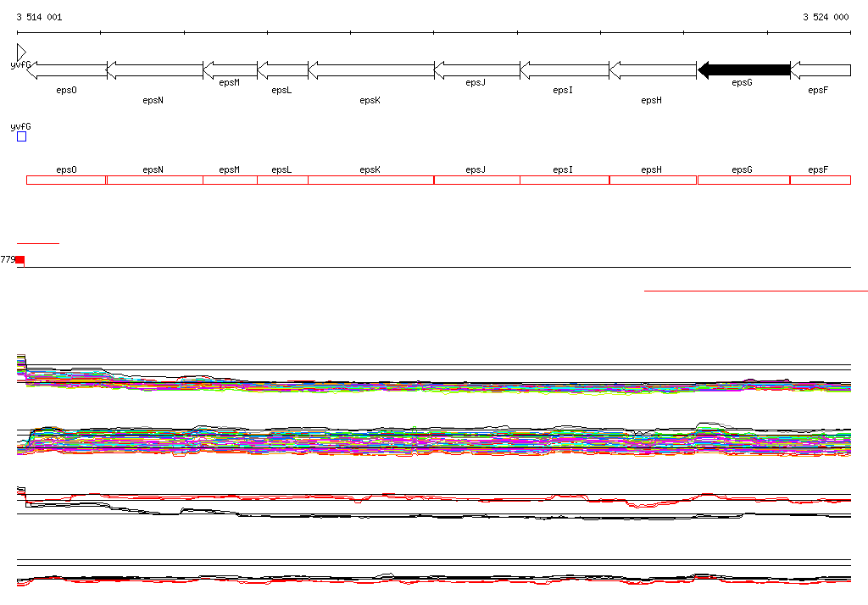
Task: Click the epsI label under the gene arrow
Action: (563, 90)
